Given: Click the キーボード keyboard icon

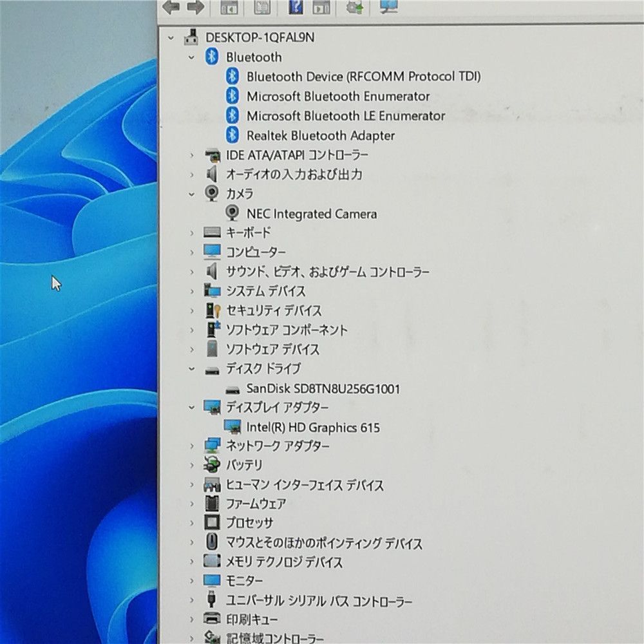Looking at the screenshot, I should coord(212,232).
